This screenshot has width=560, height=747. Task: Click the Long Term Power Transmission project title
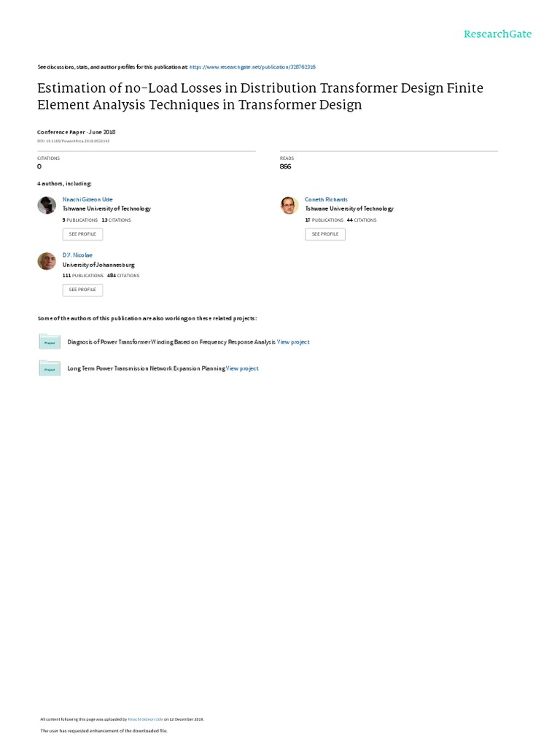coord(146,368)
